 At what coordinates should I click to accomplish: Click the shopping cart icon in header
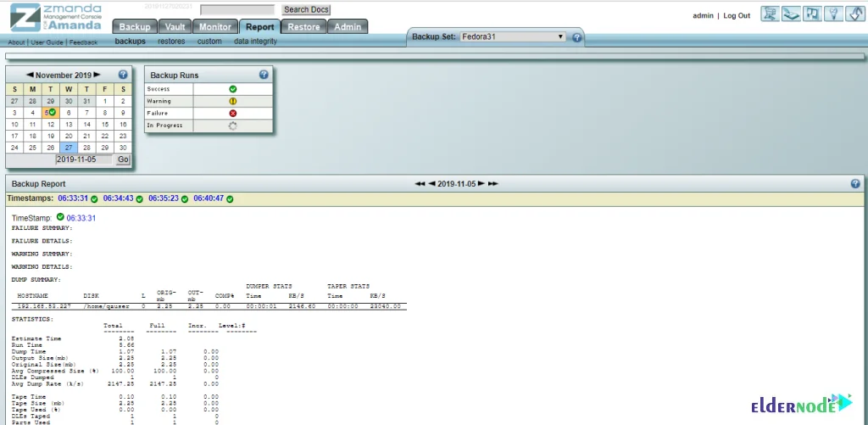coord(769,14)
